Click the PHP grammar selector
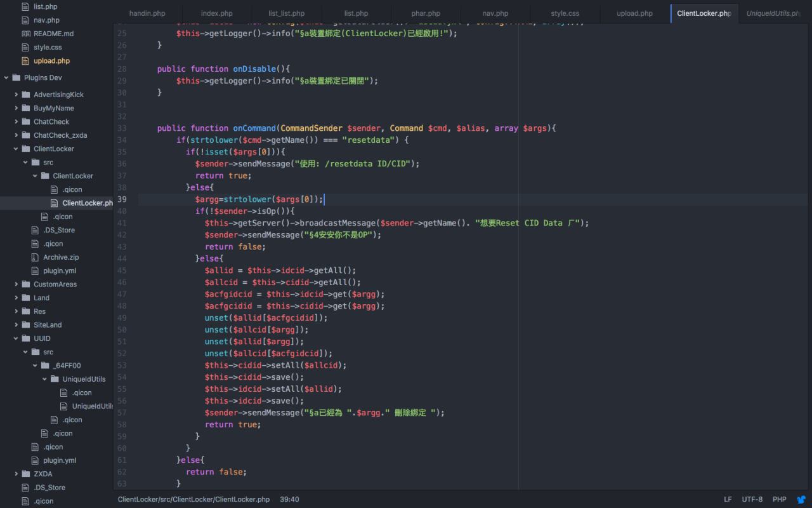Image resolution: width=812 pixels, height=508 pixels. tap(779, 500)
